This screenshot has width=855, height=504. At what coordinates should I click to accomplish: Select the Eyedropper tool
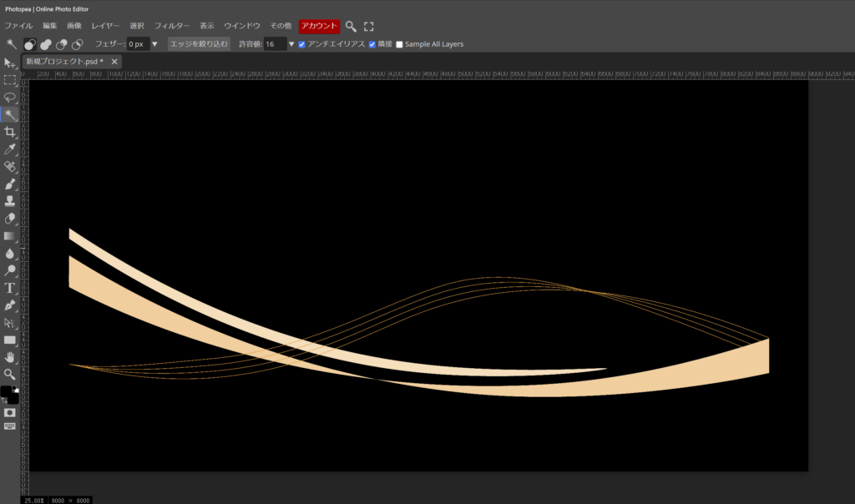[10, 149]
